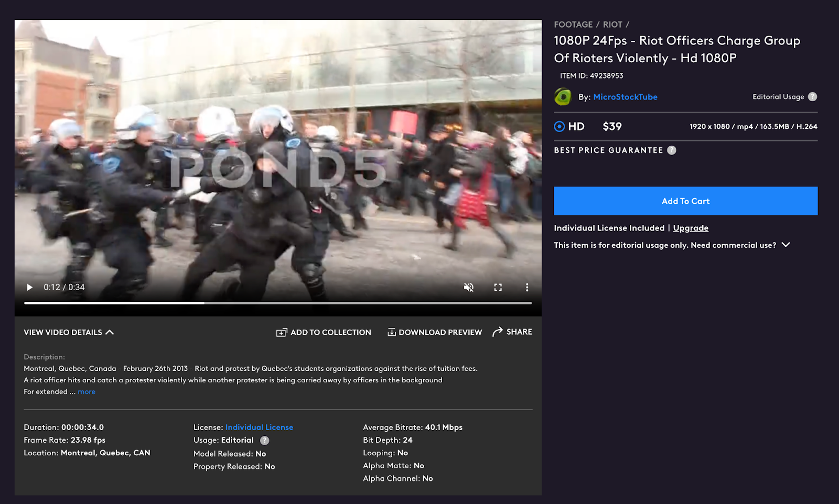Image resolution: width=839 pixels, height=504 pixels.
Task: Click the Model Released: No entry
Action: click(230, 454)
